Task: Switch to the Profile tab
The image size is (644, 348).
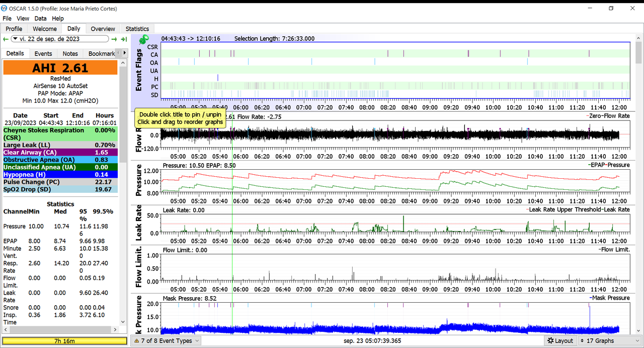Action: 14,29
